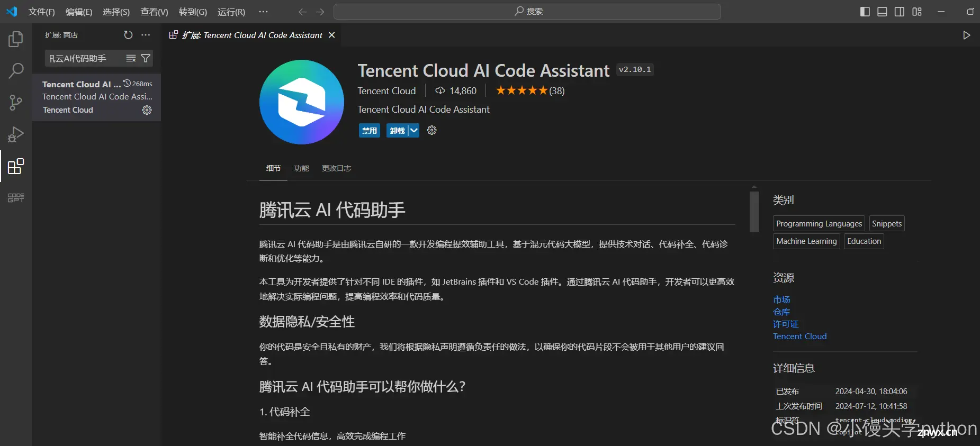
Task: Open the 市场 resource link
Action: 781,299
